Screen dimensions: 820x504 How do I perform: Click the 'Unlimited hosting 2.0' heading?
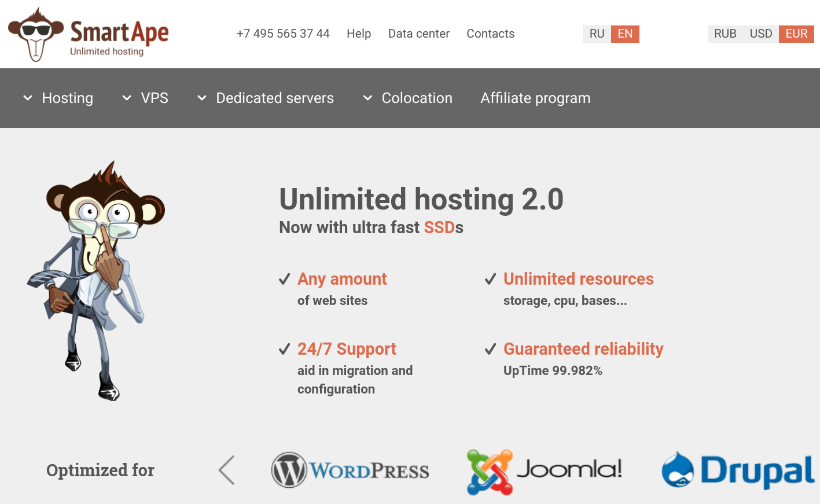pyautogui.click(x=421, y=200)
